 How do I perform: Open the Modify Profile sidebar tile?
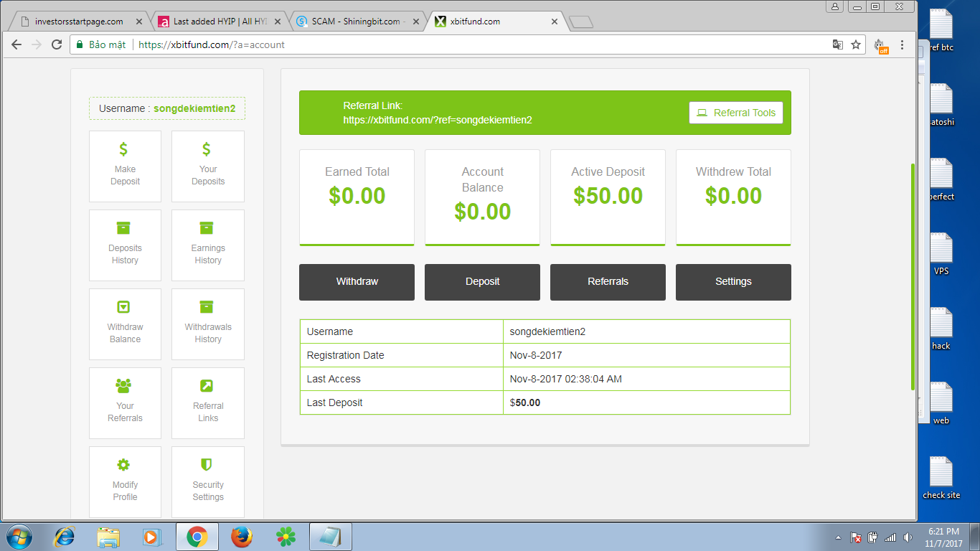pos(125,482)
